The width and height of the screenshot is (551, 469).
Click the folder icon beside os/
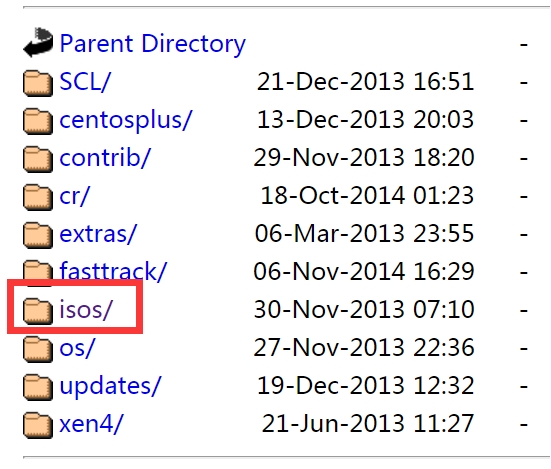coord(38,349)
